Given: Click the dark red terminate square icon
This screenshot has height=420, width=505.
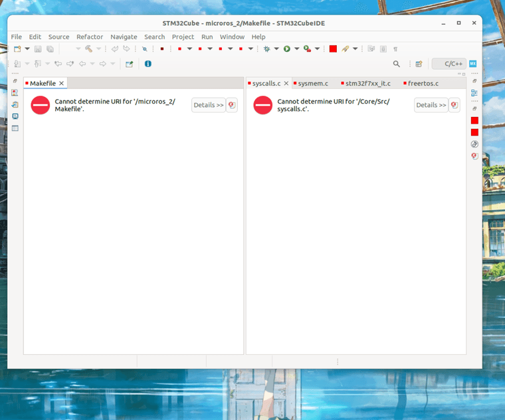Looking at the screenshot, I should [x=162, y=49].
